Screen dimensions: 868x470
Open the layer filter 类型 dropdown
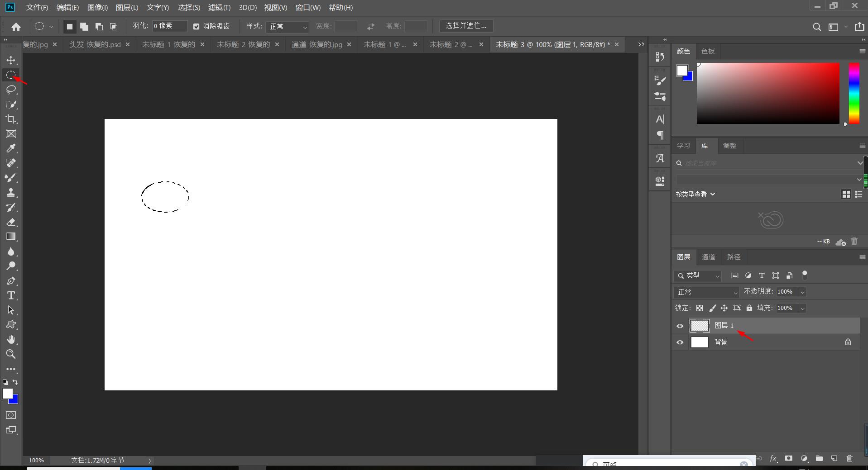pyautogui.click(x=698, y=275)
